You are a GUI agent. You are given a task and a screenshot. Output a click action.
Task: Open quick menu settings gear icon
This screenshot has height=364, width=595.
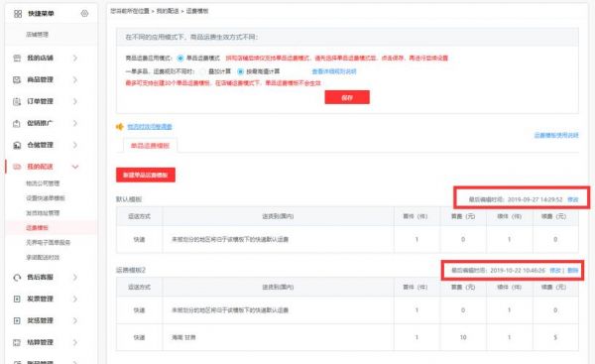click(x=84, y=14)
